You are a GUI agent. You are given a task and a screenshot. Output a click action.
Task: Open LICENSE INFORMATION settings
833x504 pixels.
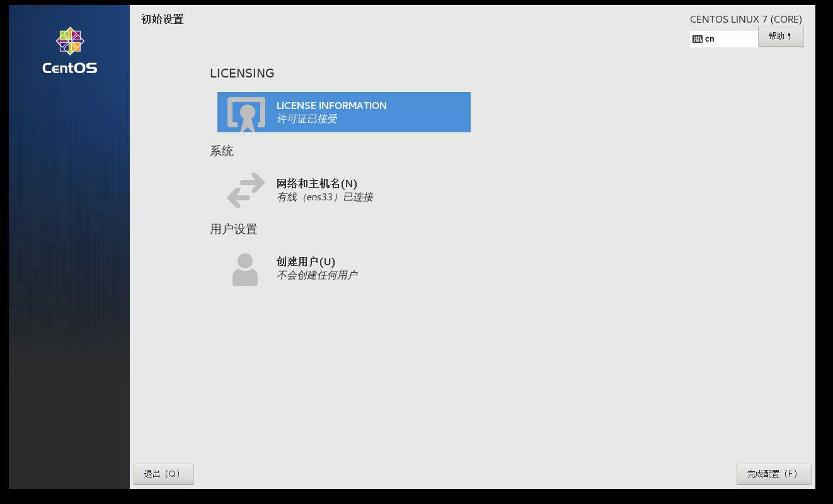click(344, 112)
